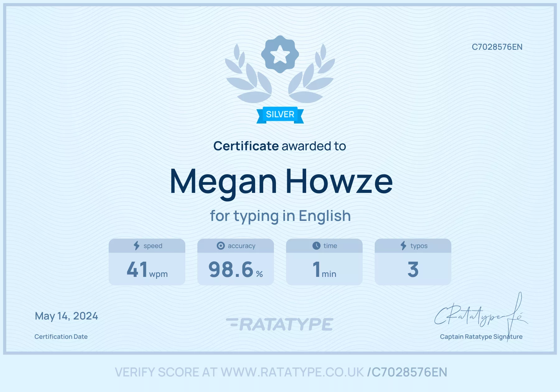Click the 'time' card label
Viewport: 560px width, 392px height.
[x=330, y=246]
